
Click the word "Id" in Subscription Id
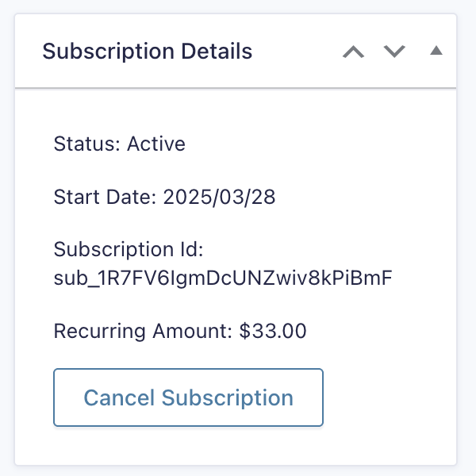click(x=194, y=251)
